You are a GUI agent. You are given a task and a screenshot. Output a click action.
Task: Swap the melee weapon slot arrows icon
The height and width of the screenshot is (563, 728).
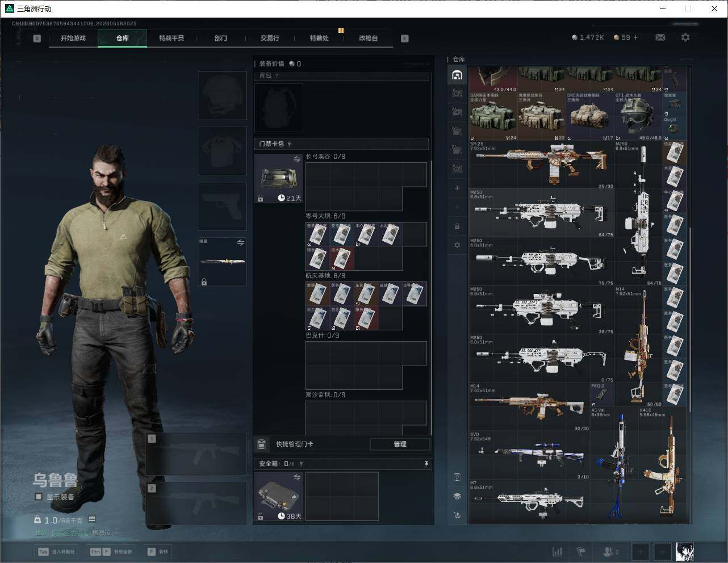pos(241,243)
